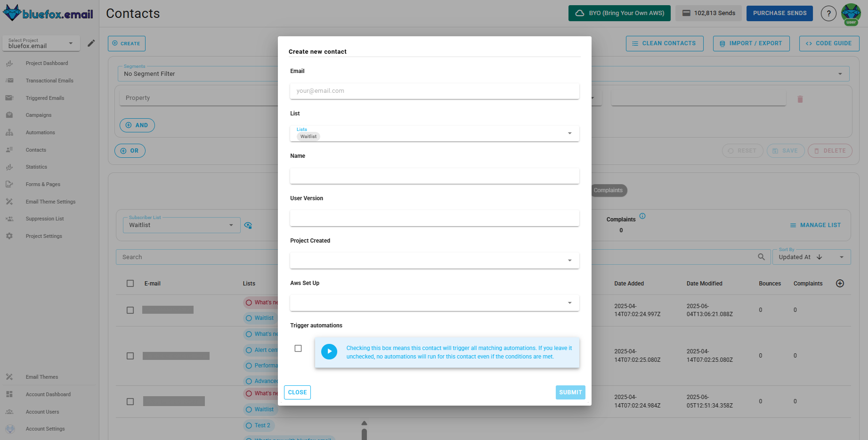The image size is (868, 440).
Task: Select the Automations icon in the sidebar
Action: click(x=9, y=132)
